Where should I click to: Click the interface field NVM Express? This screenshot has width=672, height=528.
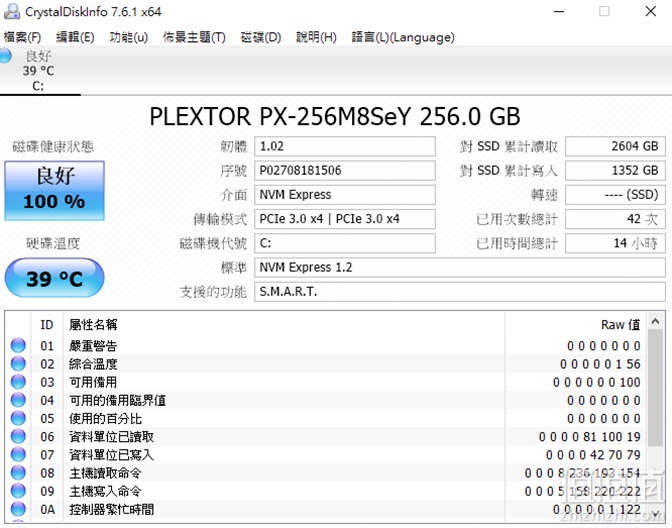345,195
